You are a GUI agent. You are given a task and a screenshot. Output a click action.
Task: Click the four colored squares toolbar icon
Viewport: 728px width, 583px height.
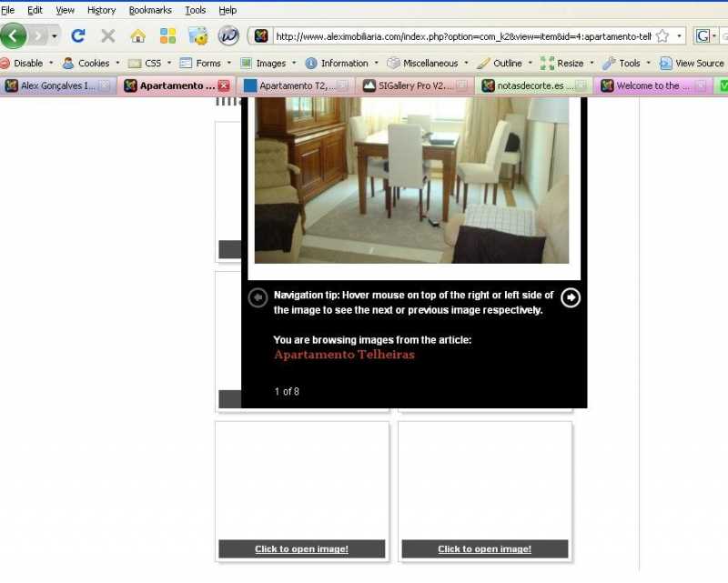pyautogui.click(x=167, y=35)
